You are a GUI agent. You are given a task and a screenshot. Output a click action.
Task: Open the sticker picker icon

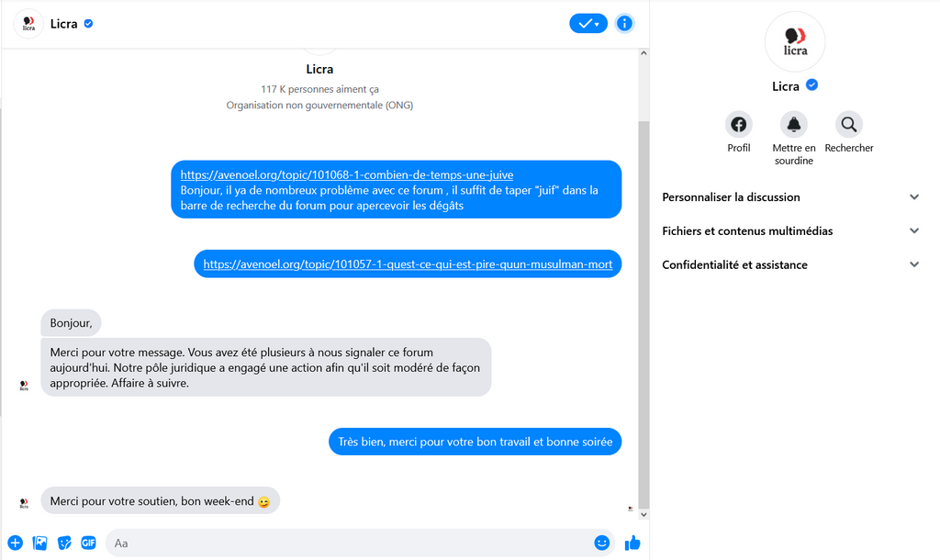coord(64,543)
